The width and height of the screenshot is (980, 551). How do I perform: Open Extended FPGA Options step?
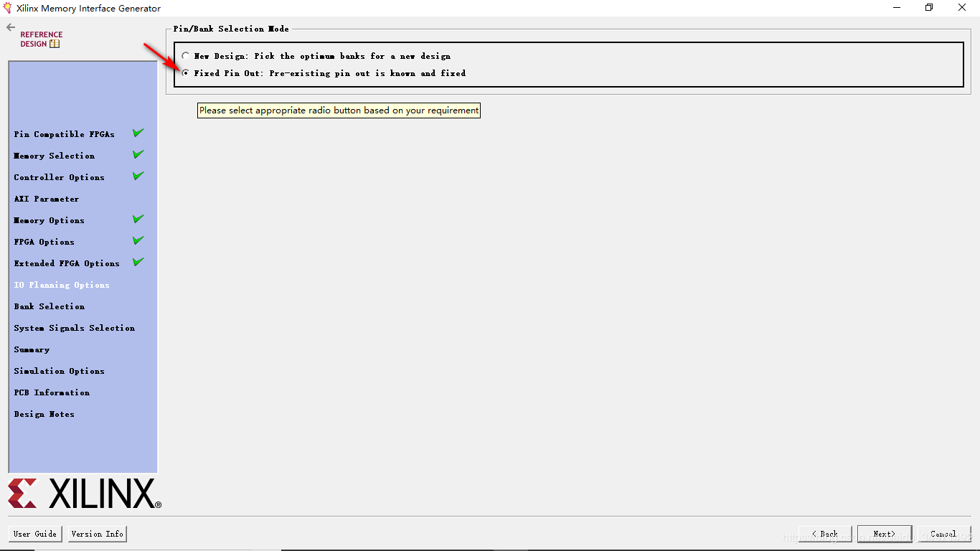67,263
